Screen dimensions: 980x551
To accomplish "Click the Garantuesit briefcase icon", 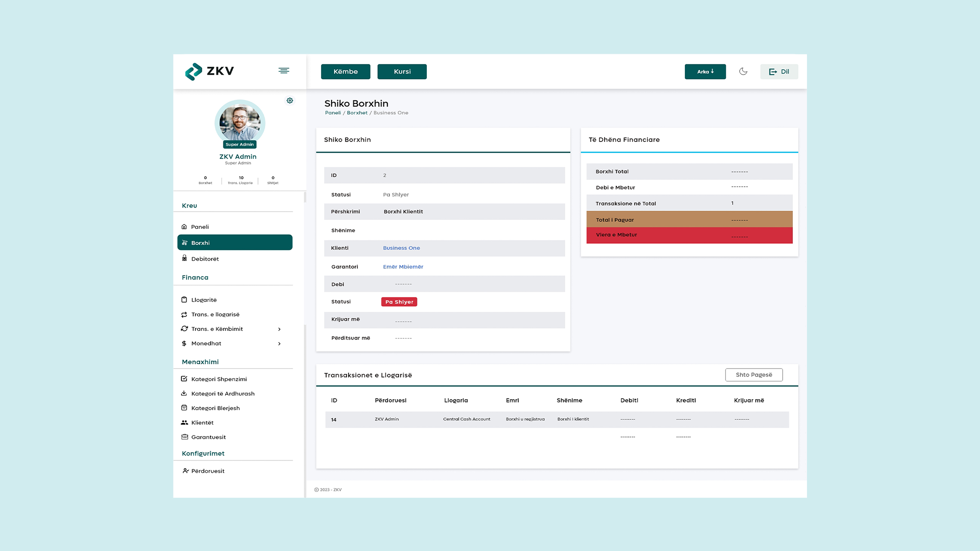I will pos(184,437).
